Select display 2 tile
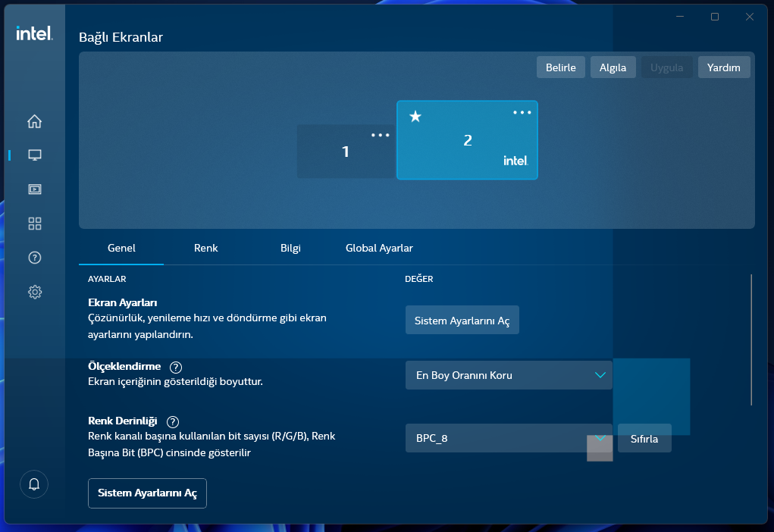Viewport: 774px width, 532px height. tap(467, 140)
